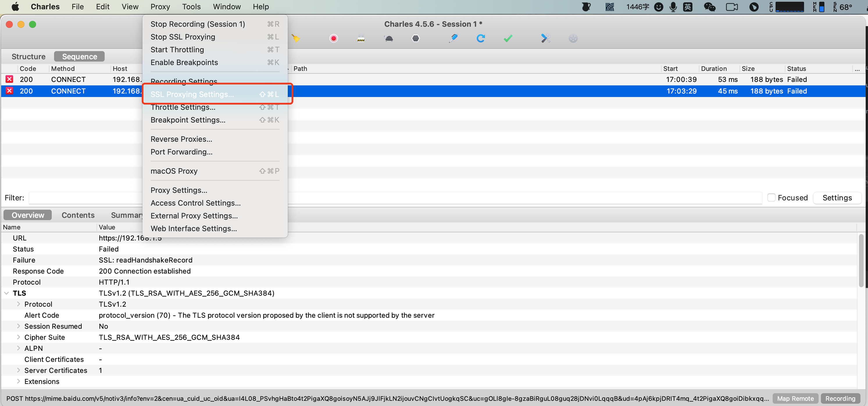The width and height of the screenshot is (868, 406).
Task: Click the blue repeat request icon
Action: (481, 38)
